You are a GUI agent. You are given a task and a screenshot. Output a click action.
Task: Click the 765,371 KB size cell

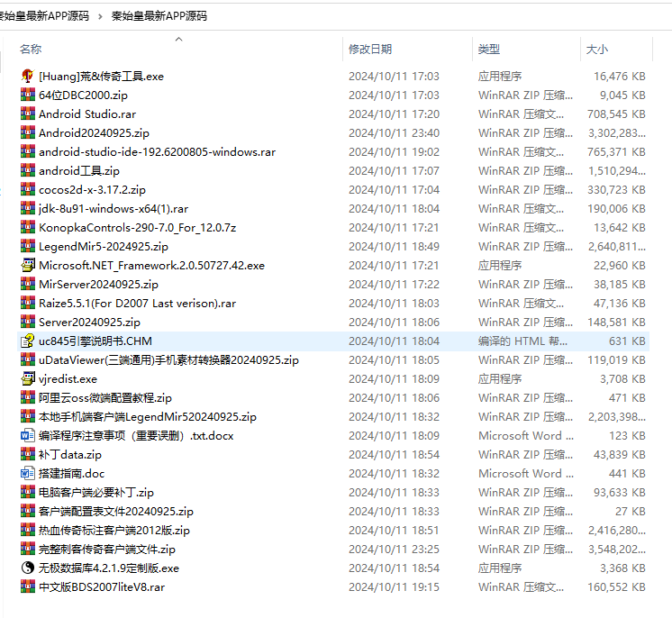point(616,151)
